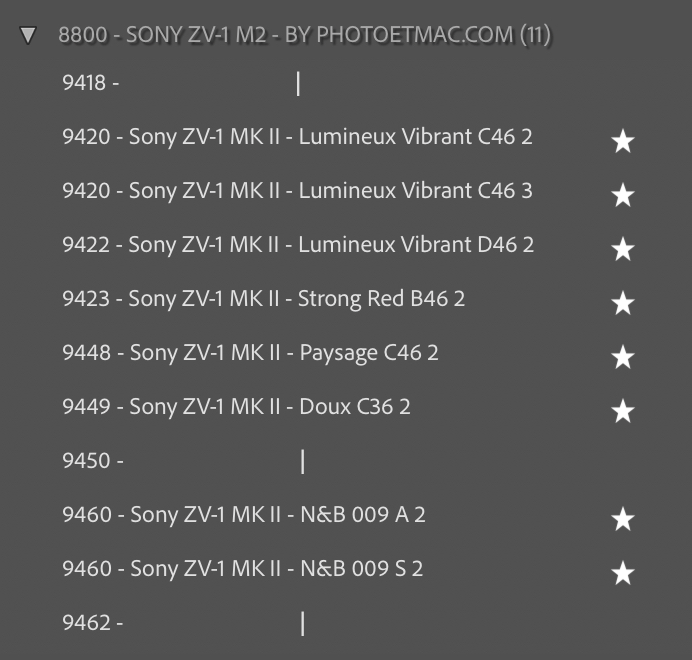The width and height of the screenshot is (692, 660).
Task: Click the 9418 separator entry
Action: 180,84
